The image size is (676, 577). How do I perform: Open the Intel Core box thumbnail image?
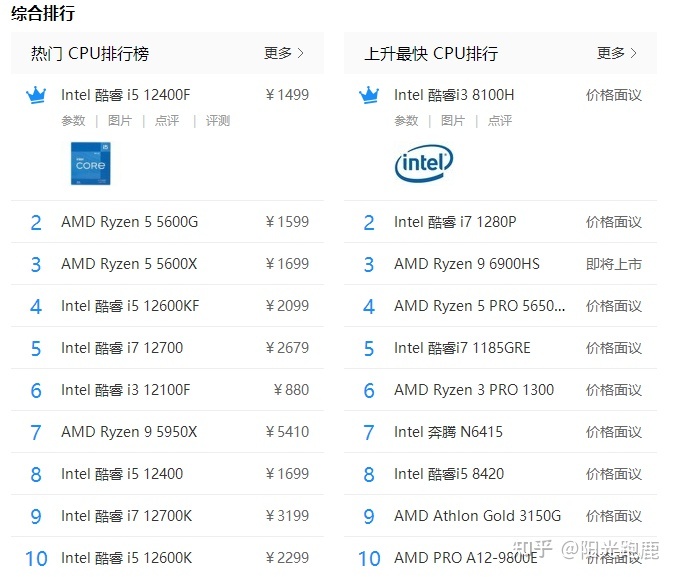click(x=91, y=163)
